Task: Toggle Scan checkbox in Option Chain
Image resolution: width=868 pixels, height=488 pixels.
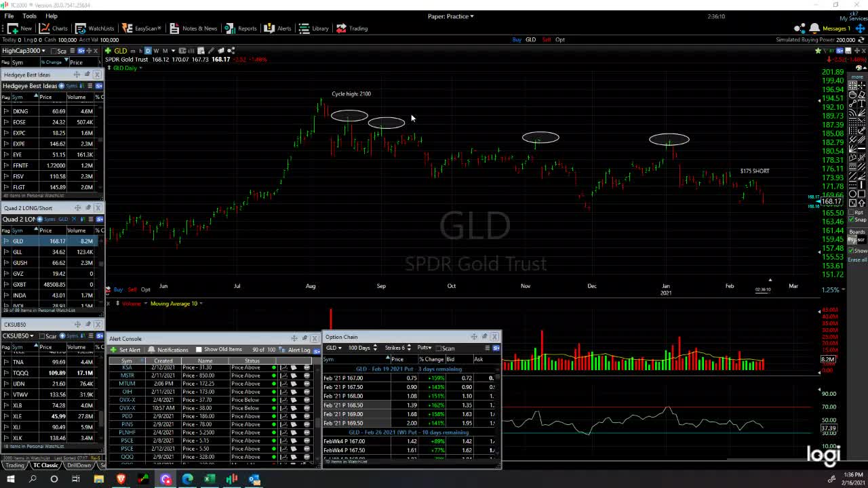Action: pos(439,348)
